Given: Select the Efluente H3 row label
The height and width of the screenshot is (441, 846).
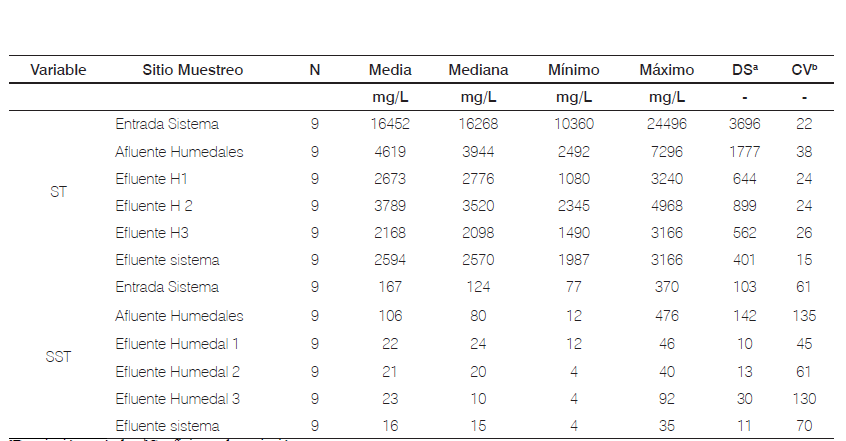Looking at the screenshot, I should pos(151,233).
